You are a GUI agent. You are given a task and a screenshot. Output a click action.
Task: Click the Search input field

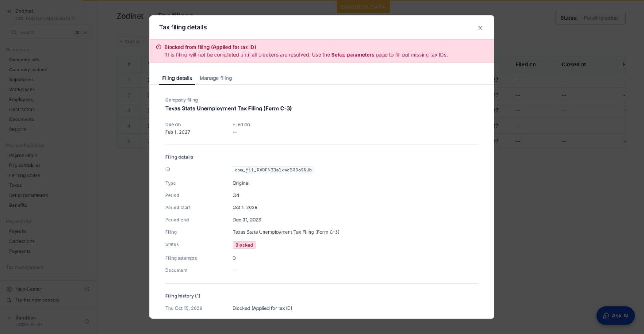click(x=49, y=33)
